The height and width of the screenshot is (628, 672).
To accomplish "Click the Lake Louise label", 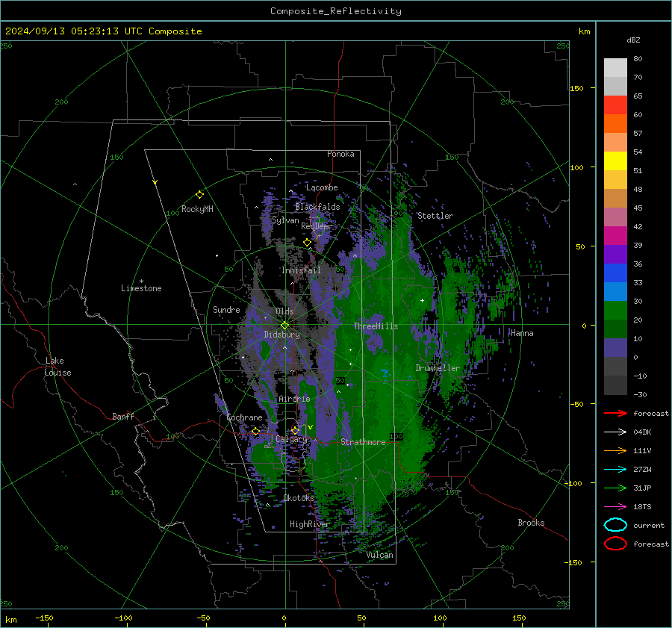I will pos(57,367).
